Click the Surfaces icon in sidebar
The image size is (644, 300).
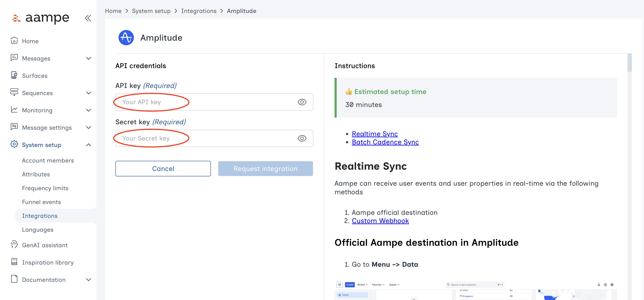[x=14, y=75]
